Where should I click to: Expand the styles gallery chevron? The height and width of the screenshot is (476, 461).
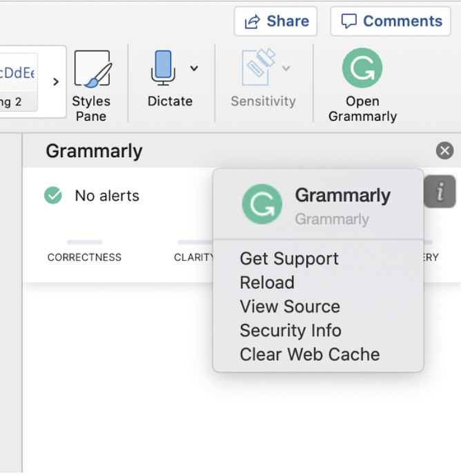click(56, 81)
